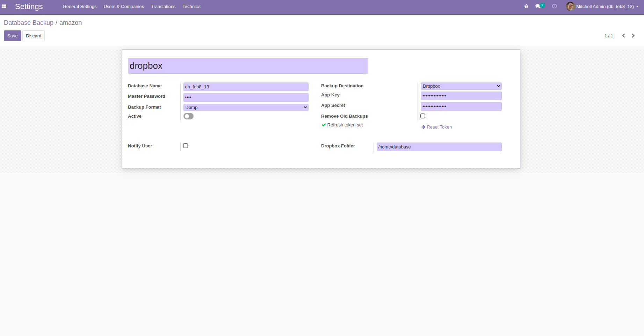644x336 pixels.
Task: Open the apps grid menu icon
Action: (x=4, y=6)
